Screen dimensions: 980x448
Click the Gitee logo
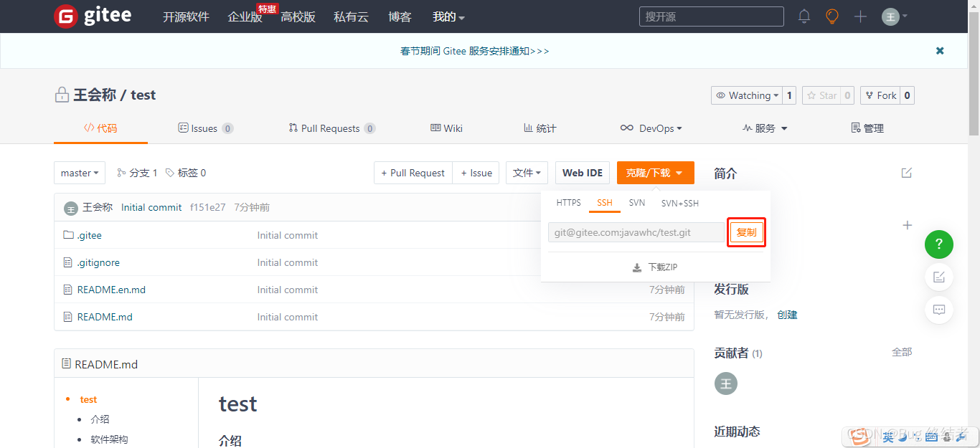[x=93, y=16]
